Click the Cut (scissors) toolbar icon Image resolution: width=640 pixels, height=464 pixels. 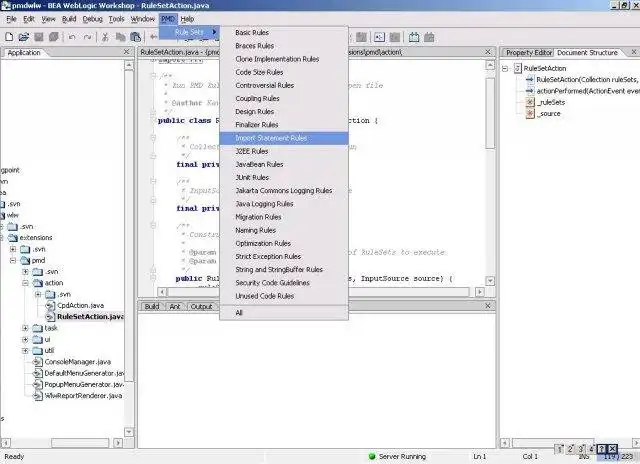[105, 37]
